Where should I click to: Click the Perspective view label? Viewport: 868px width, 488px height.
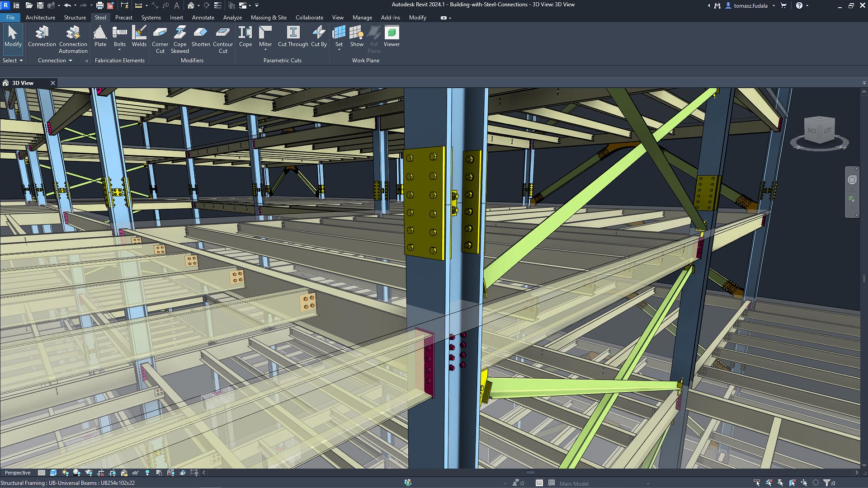[x=18, y=473]
